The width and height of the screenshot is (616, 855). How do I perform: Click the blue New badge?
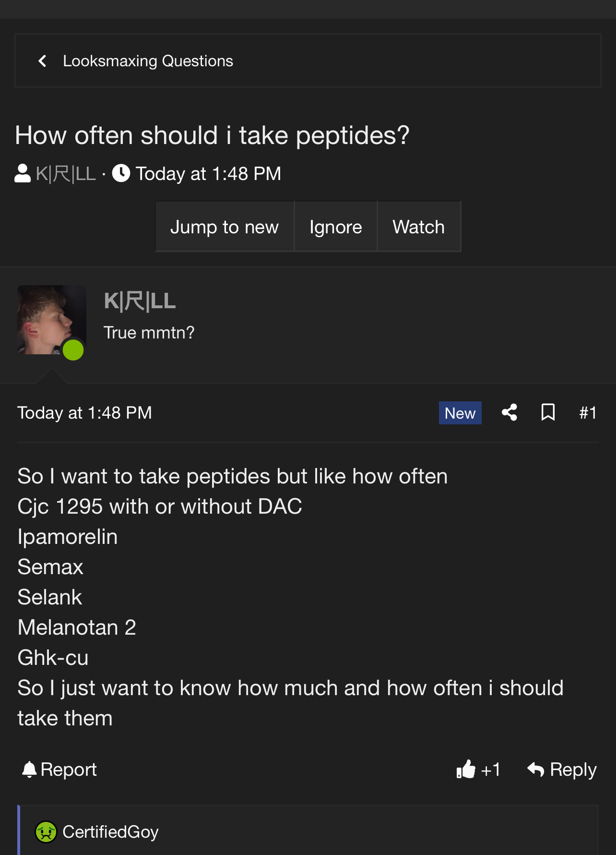point(460,413)
